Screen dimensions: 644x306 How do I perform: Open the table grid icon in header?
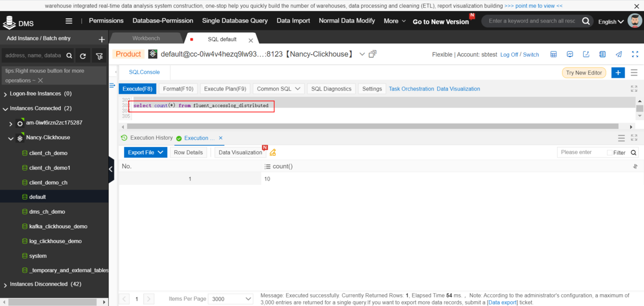point(553,54)
